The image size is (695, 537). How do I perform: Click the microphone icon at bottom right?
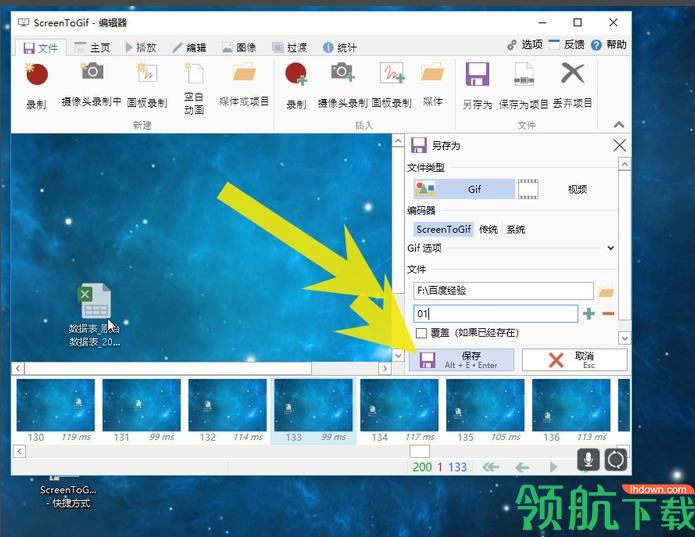(588, 459)
